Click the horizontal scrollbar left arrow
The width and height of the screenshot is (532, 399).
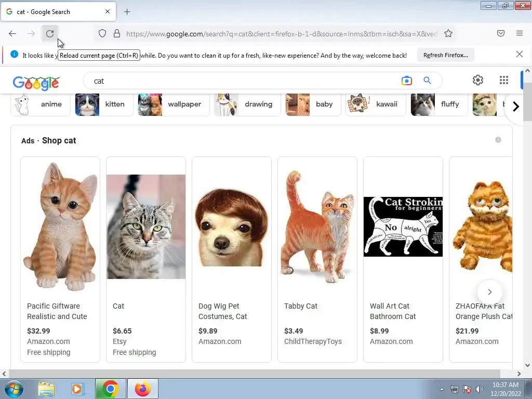point(4,374)
